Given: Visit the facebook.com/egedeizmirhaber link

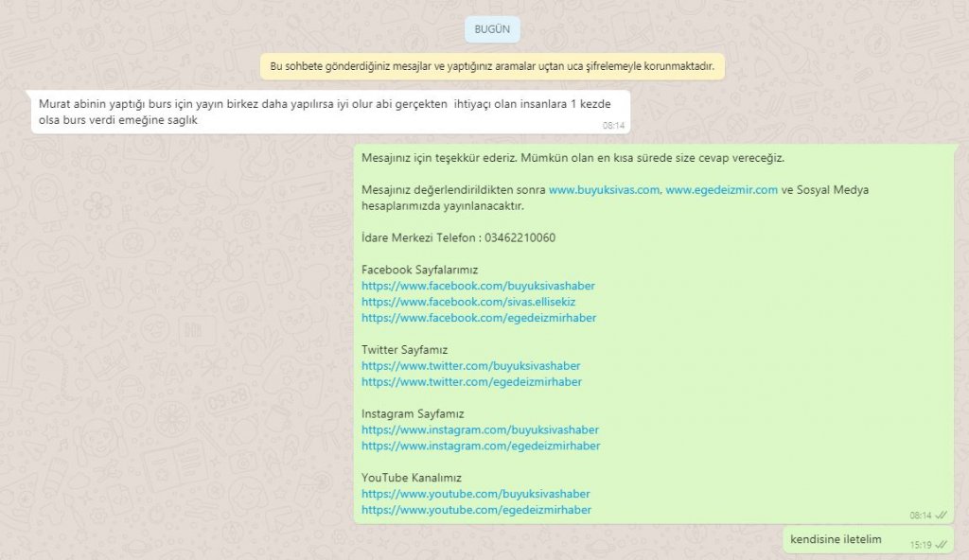Looking at the screenshot, I should click(479, 318).
